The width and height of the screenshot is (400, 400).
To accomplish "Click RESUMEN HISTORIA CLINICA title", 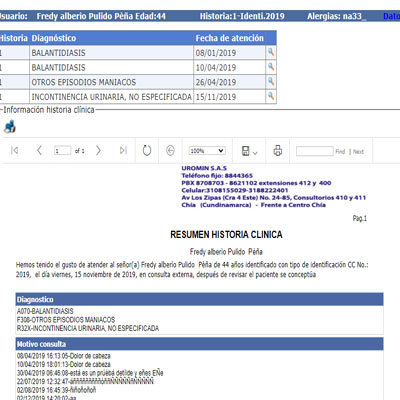I will pos(226,235).
